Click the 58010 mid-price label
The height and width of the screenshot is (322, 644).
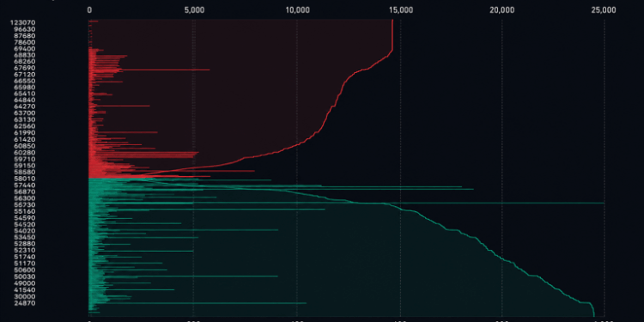point(24,179)
